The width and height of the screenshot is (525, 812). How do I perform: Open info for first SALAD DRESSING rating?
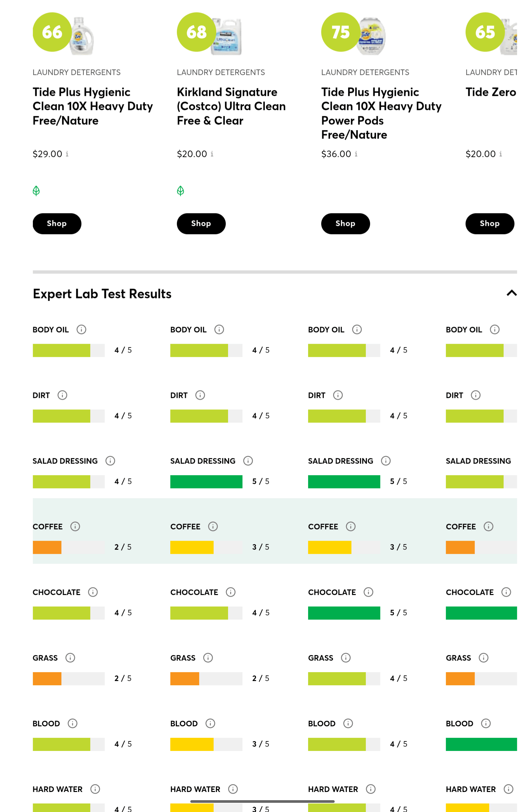110,461
